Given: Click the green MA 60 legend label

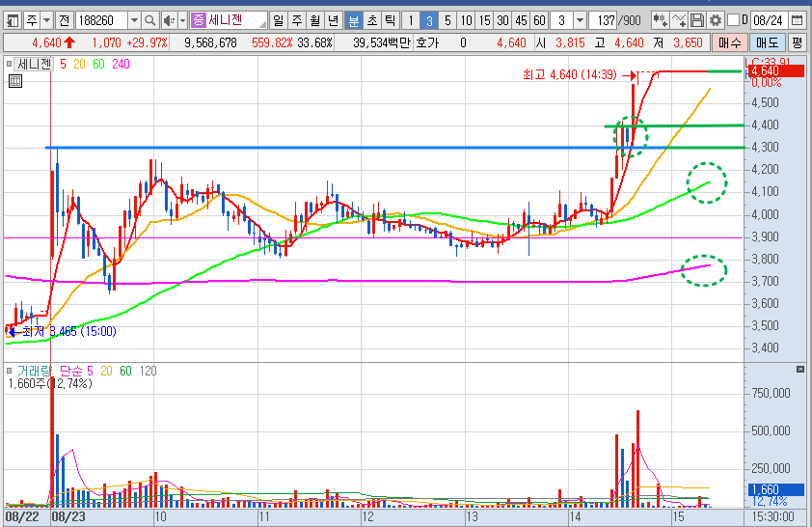Looking at the screenshot, I should point(98,64).
